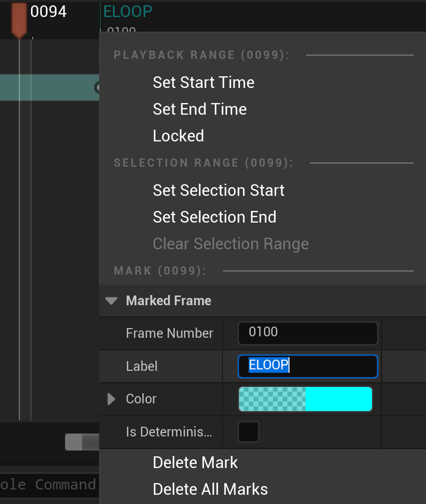
Task: Click the console command input box
Action: pos(49,485)
